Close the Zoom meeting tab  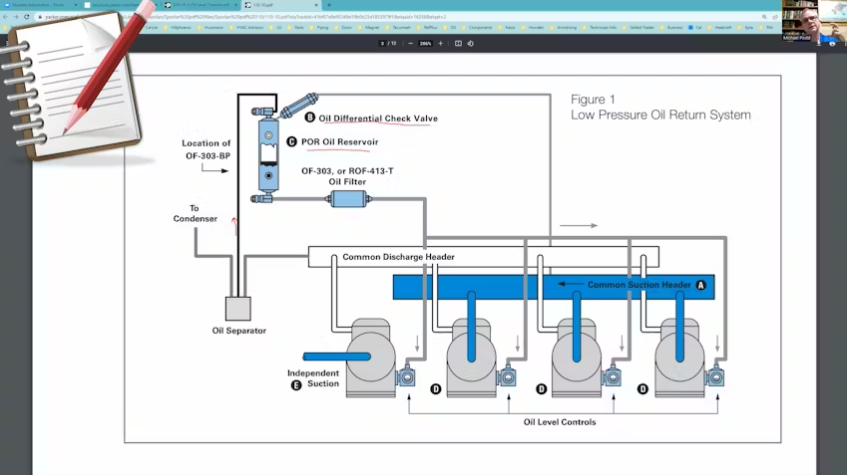tap(75, 5)
